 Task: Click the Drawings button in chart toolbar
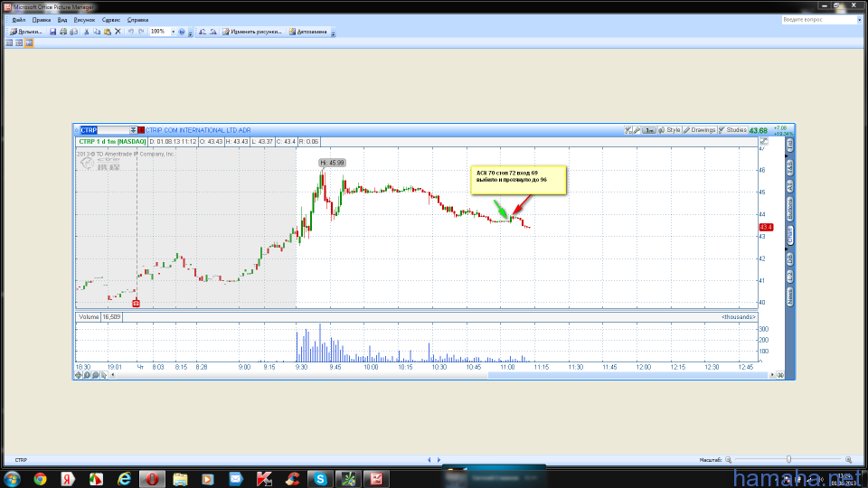700,130
